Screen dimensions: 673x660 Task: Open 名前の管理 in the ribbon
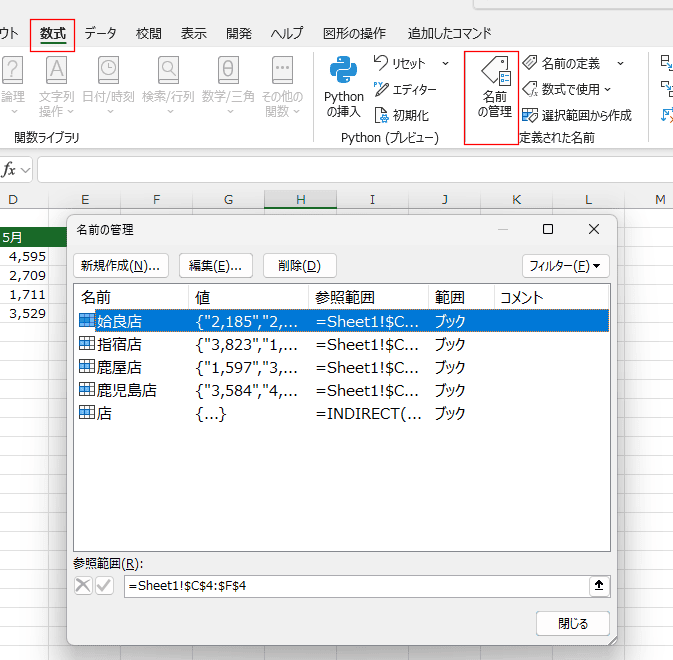tap(494, 98)
